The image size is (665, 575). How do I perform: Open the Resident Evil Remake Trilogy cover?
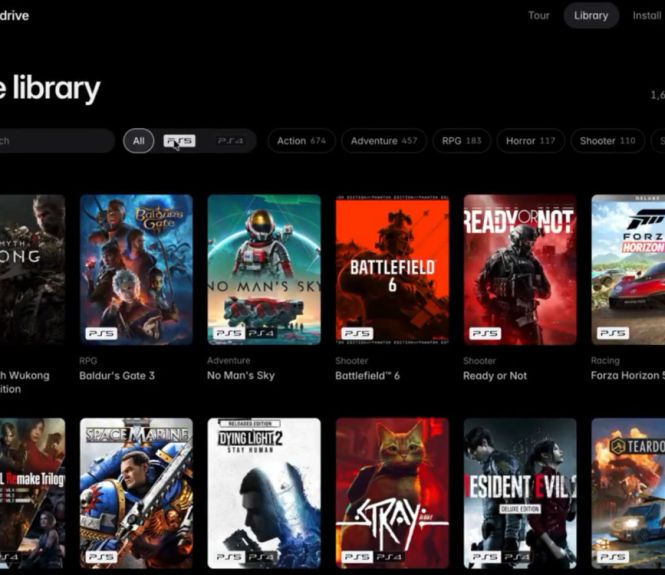(x=33, y=493)
